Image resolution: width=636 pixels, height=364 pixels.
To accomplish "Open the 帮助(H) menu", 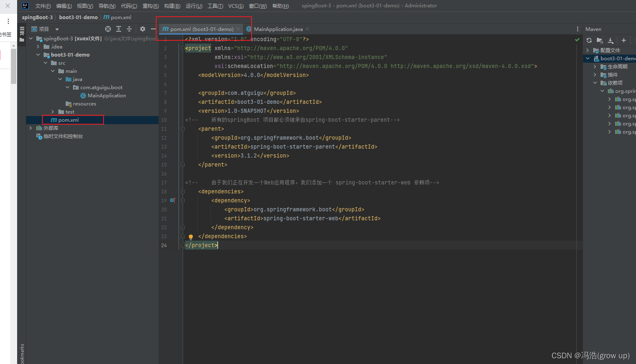I will tap(280, 6).
